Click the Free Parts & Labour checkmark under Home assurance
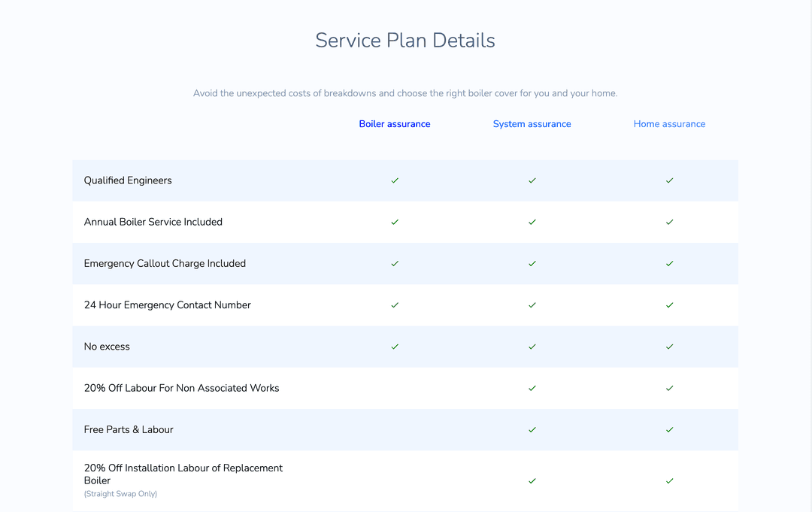 pyautogui.click(x=669, y=429)
